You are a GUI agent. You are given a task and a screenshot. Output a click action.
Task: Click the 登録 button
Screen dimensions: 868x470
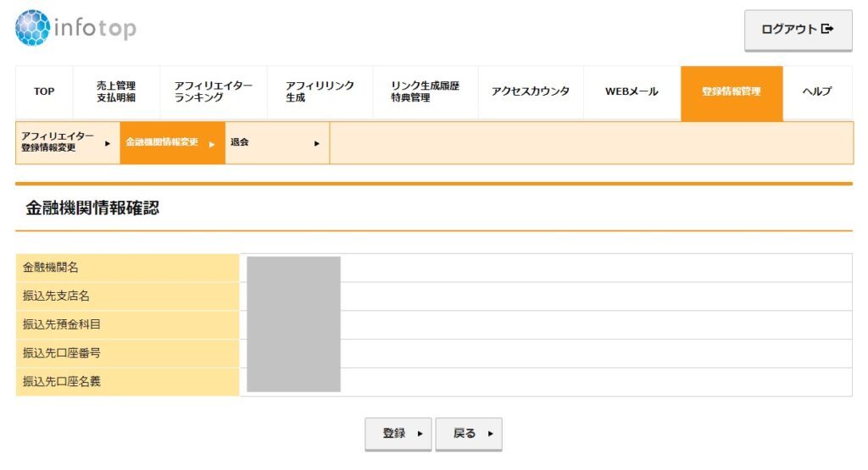tap(398, 434)
